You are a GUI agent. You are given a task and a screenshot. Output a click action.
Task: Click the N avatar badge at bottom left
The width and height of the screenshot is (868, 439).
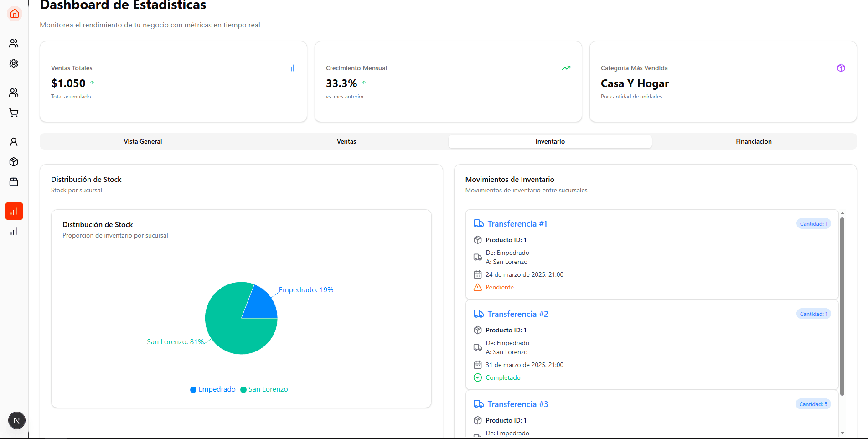(17, 420)
